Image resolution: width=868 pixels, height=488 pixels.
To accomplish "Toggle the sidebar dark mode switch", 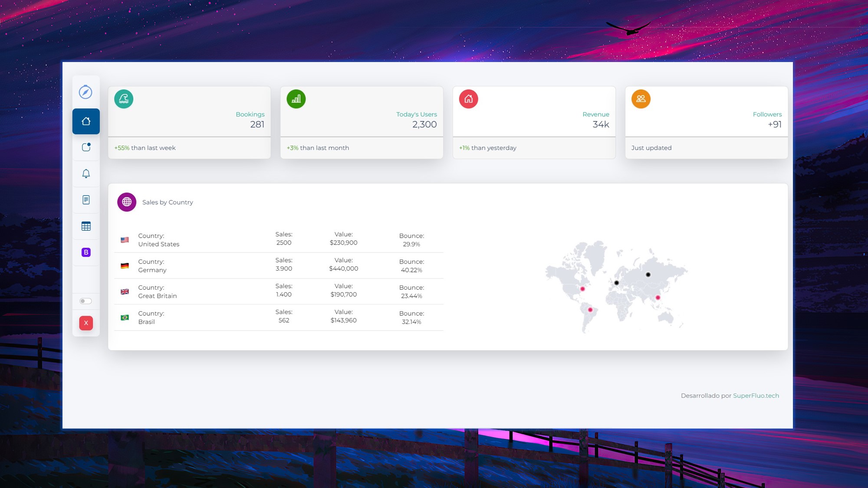I will click(85, 301).
